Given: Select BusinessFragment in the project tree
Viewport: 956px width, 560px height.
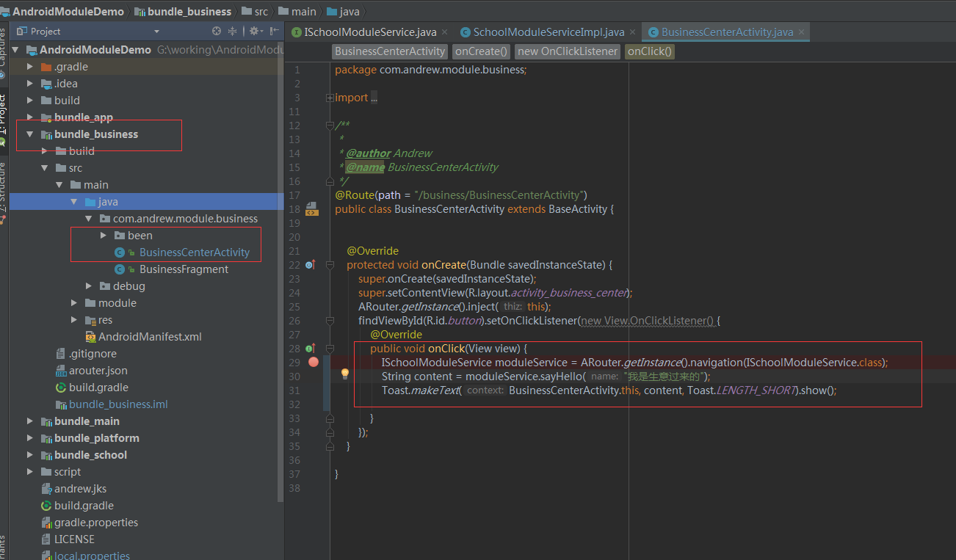Looking at the screenshot, I should [x=184, y=269].
